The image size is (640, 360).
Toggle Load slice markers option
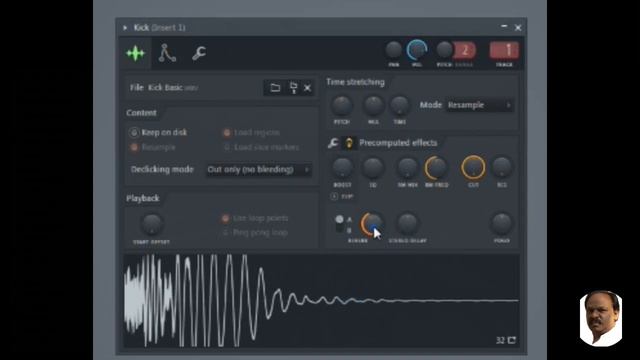227,147
